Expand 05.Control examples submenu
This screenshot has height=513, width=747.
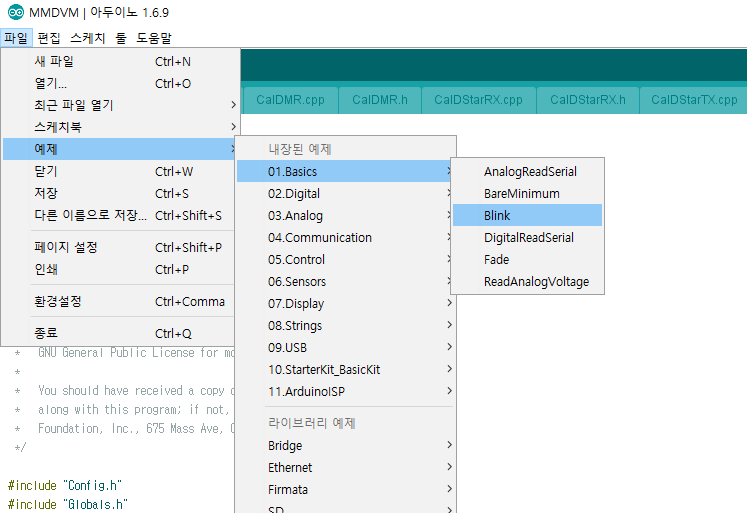tap(345, 259)
